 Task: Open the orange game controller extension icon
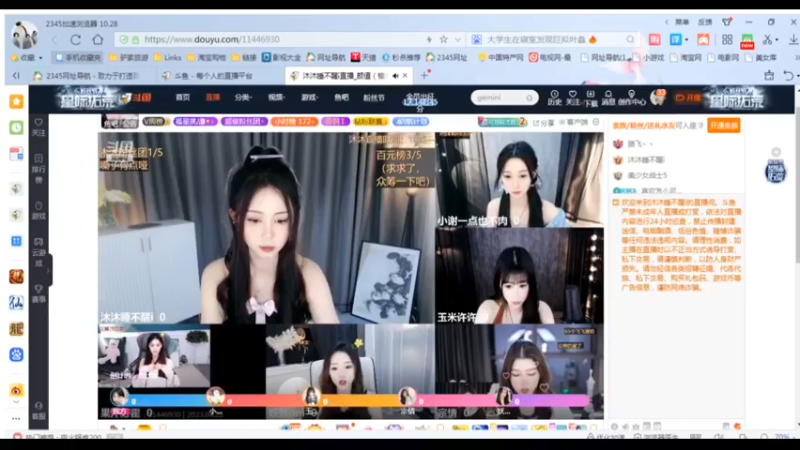pyautogui.click(x=703, y=39)
